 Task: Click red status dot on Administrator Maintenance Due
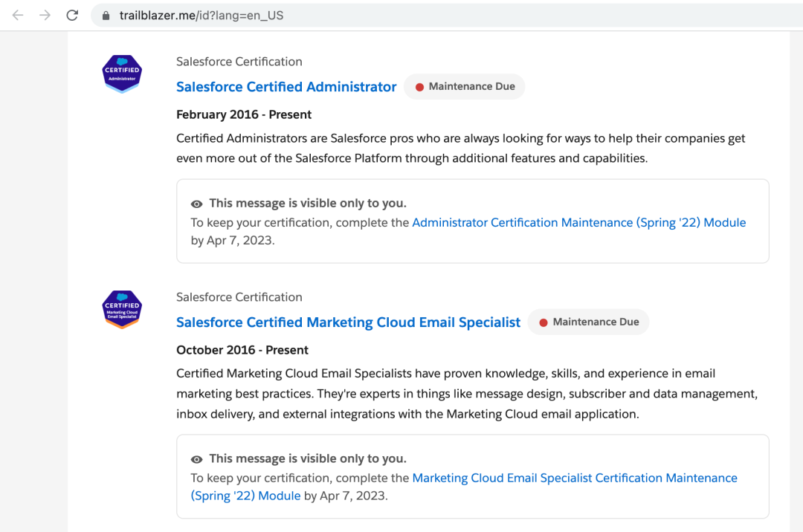(x=419, y=87)
